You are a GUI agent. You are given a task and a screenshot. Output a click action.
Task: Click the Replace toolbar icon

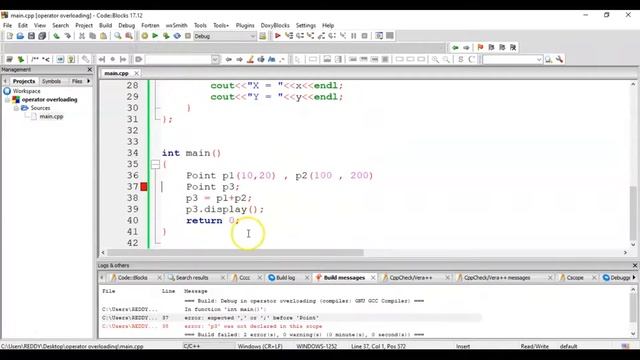coord(129,36)
